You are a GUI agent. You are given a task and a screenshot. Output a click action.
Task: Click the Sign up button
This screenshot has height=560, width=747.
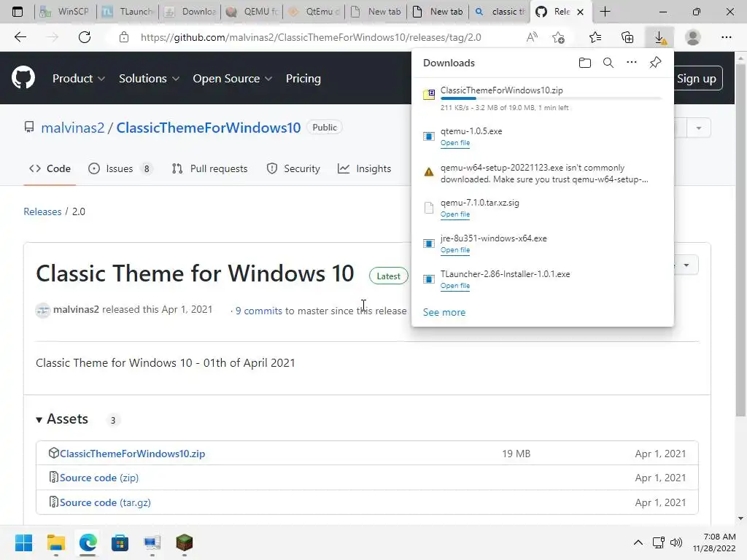coord(696,79)
